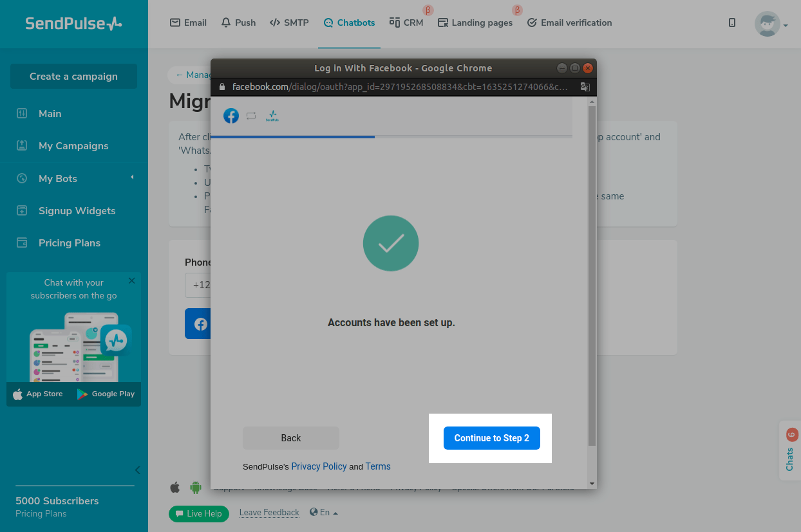
Task: Open Pricing Plans link under 5000 Subscribers
Action: click(x=41, y=513)
